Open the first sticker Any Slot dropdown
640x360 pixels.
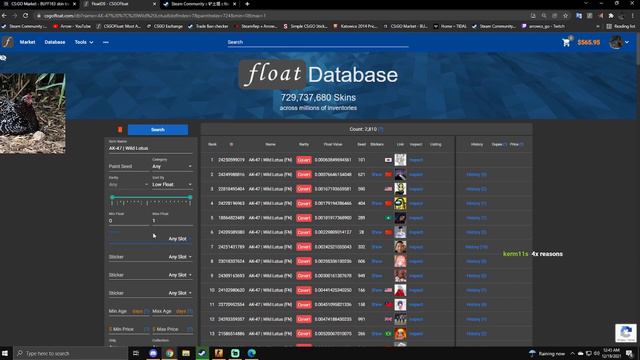tap(180, 239)
